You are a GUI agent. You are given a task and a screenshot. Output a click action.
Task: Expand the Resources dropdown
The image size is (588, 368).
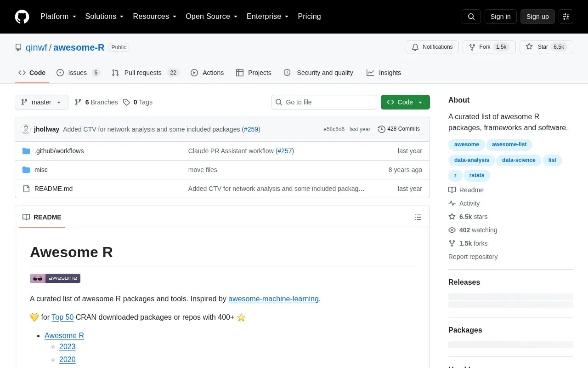(x=155, y=17)
